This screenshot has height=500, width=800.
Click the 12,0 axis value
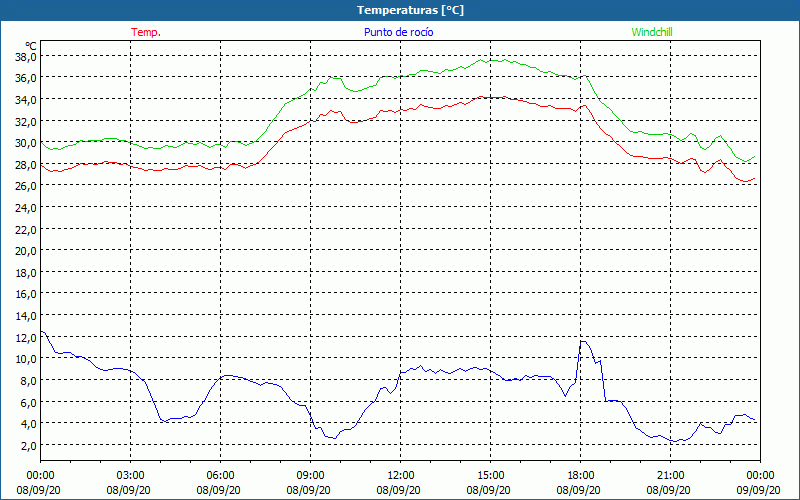point(26,338)
